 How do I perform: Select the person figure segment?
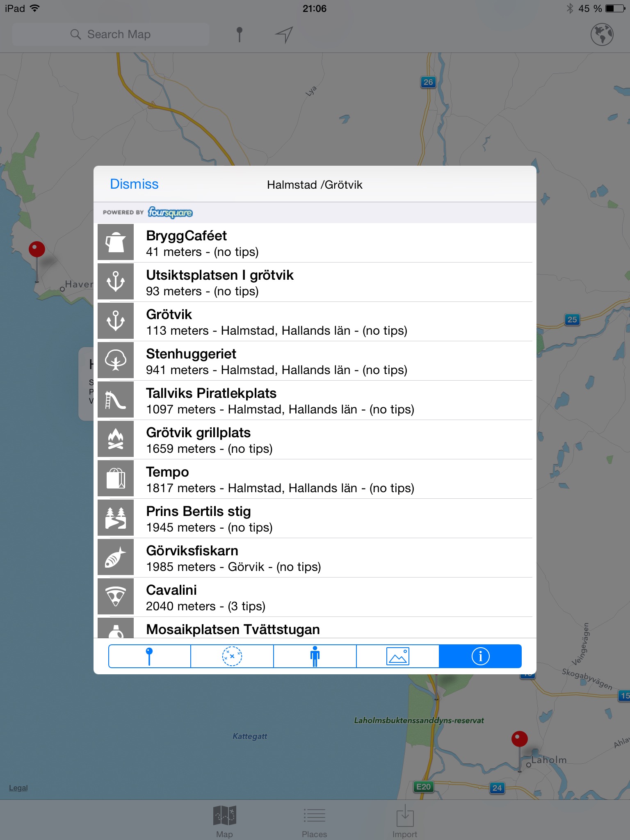point(315,656)
